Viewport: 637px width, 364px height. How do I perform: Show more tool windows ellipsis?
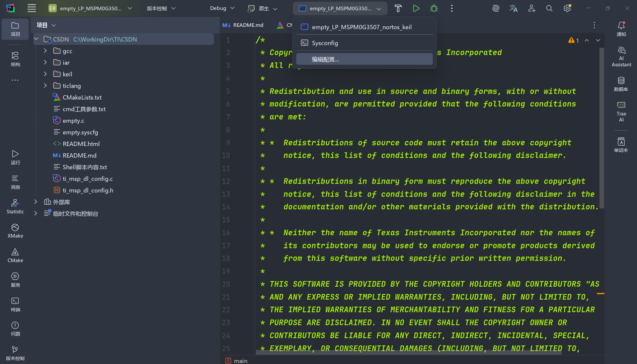click(15, 80)
